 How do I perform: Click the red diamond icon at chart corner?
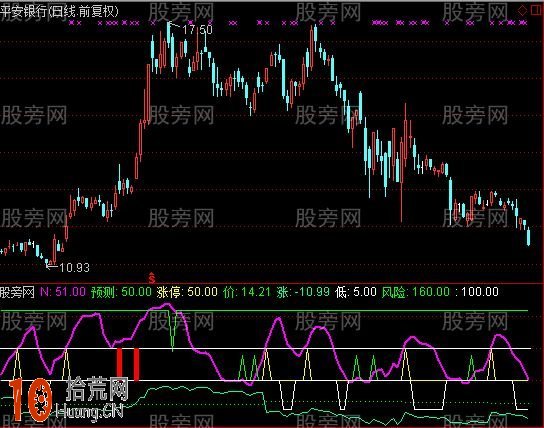[x=522, y=10]
